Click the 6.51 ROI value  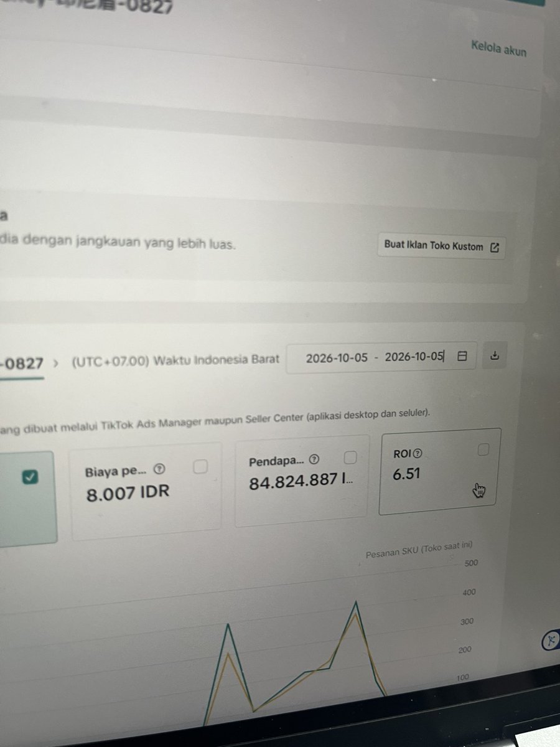(406, 474)
